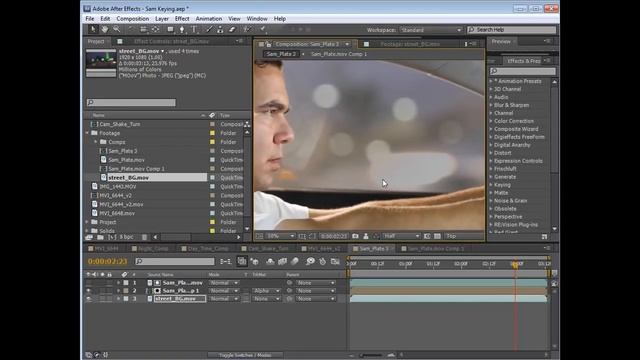
Task: Toggle visibility eye of street_BG.mov layer 3
Action: point(88,299)
